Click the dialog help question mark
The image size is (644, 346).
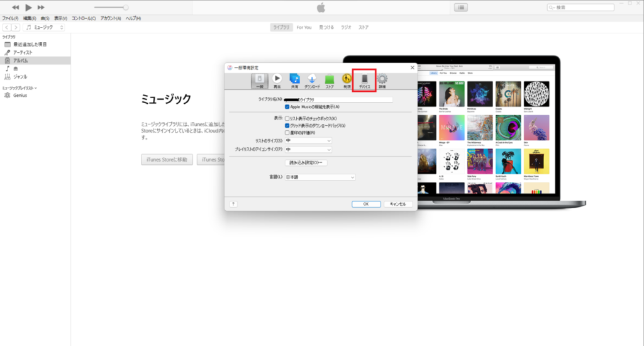(233, 204)
